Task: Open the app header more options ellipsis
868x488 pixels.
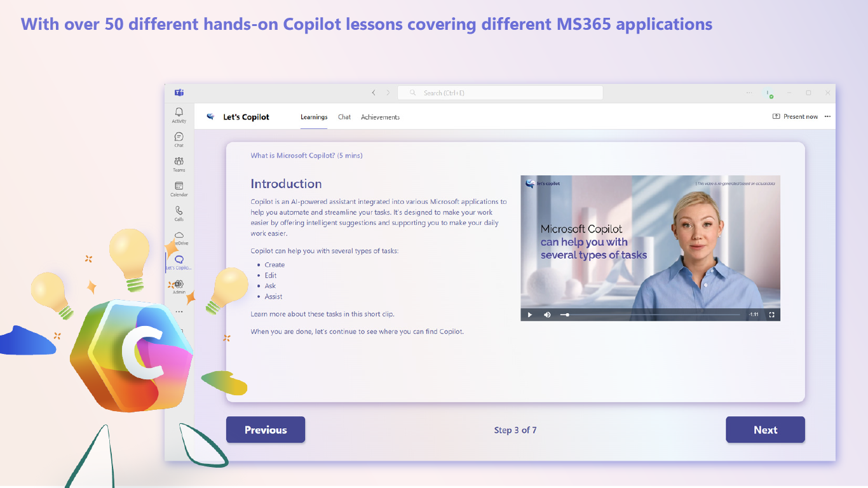Action: point(827,116)
